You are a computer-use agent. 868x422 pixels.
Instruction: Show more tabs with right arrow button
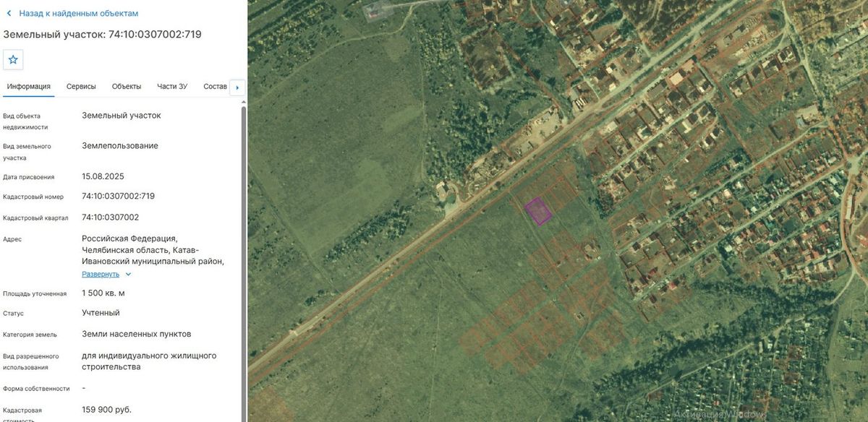click(237, 87)
